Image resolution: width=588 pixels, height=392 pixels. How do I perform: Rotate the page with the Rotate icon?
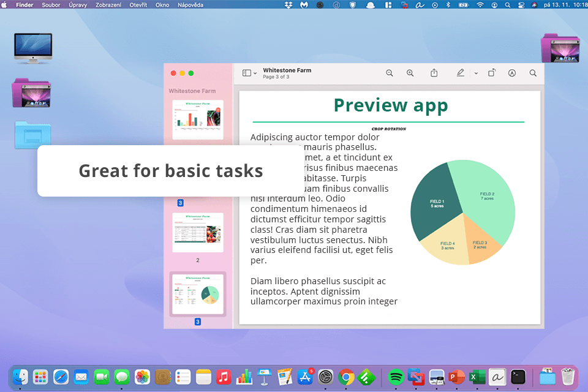coord(492,73)
